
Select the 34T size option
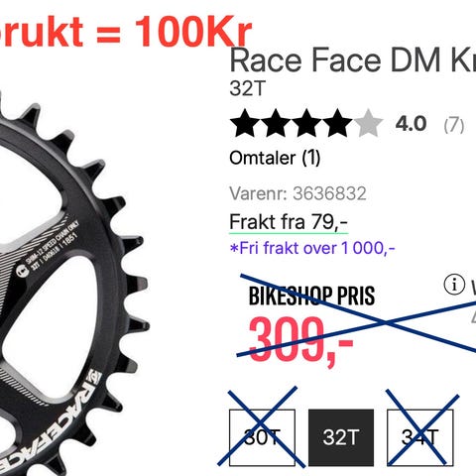(420, 437)
